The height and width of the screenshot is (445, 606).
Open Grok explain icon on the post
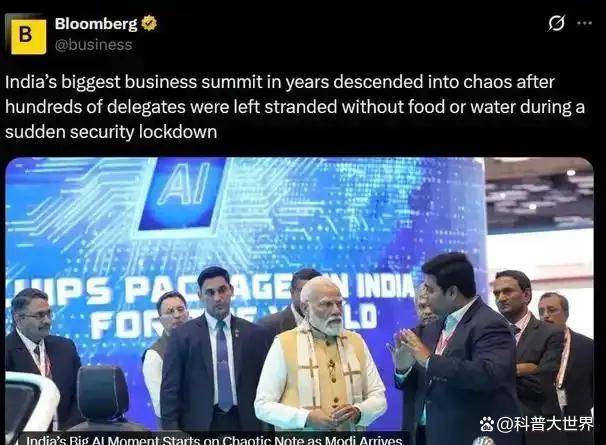[557, 23]
